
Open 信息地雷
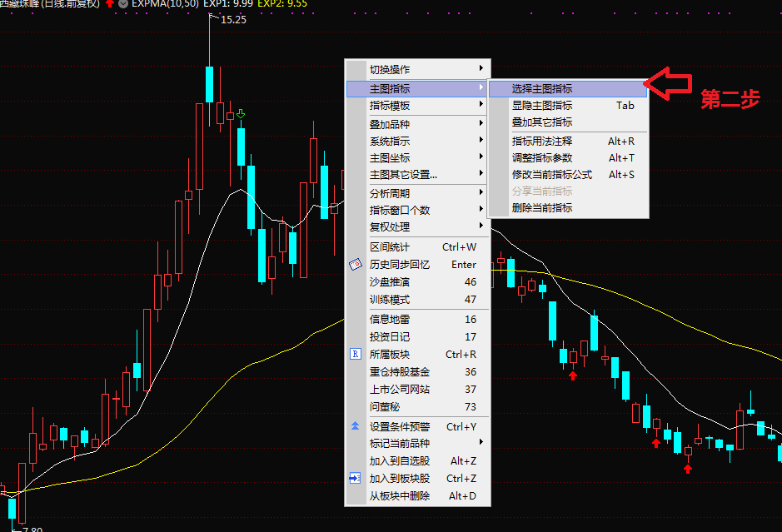(x=418, y=319)
